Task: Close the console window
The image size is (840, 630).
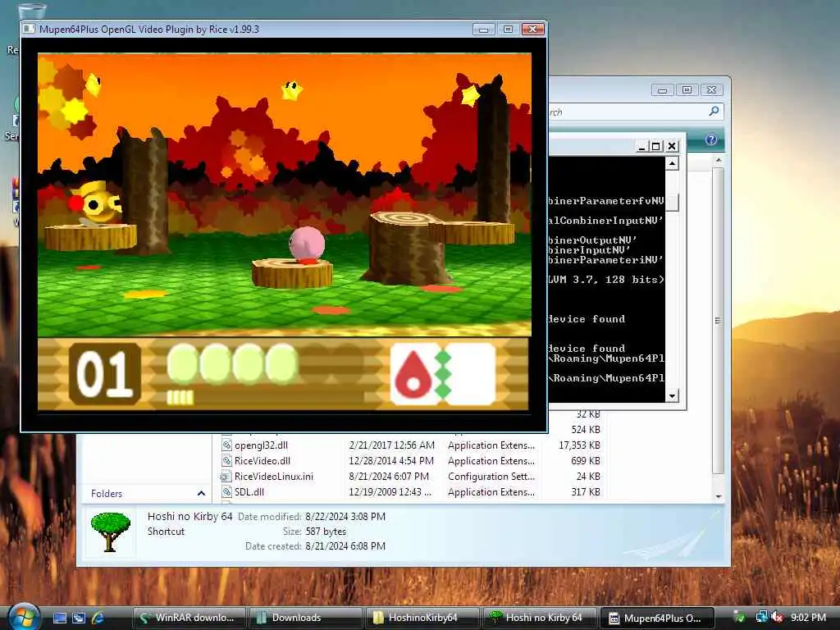Action: [x=672, y=146]
